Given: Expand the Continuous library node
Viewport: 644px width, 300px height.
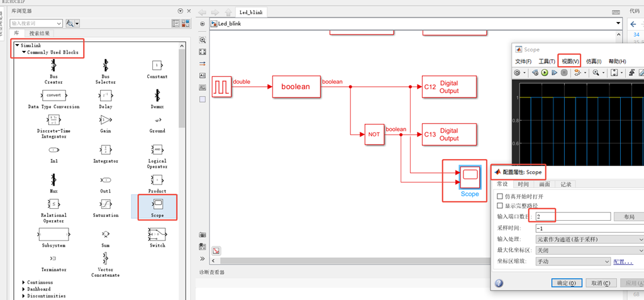Looking at the screenshot, I should coord(24,282).
